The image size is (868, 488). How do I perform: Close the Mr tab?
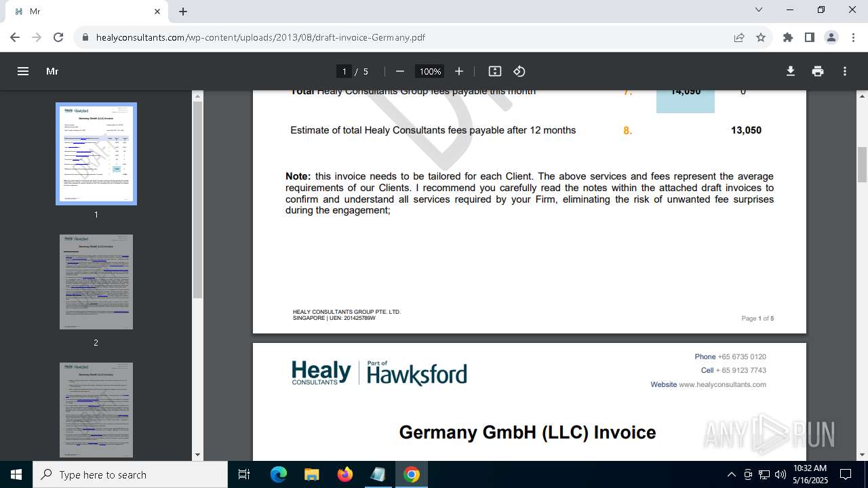(x=157, y=12)
